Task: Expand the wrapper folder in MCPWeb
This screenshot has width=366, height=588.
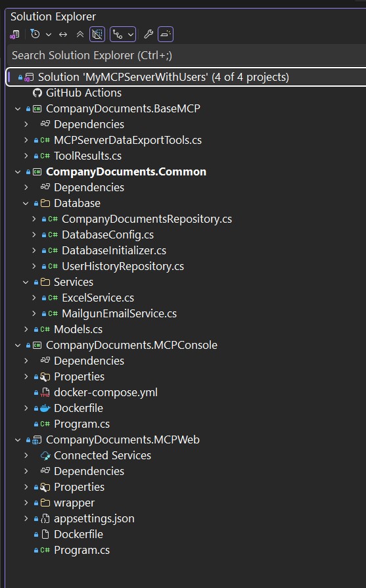Action: click(x=26, y=503)
